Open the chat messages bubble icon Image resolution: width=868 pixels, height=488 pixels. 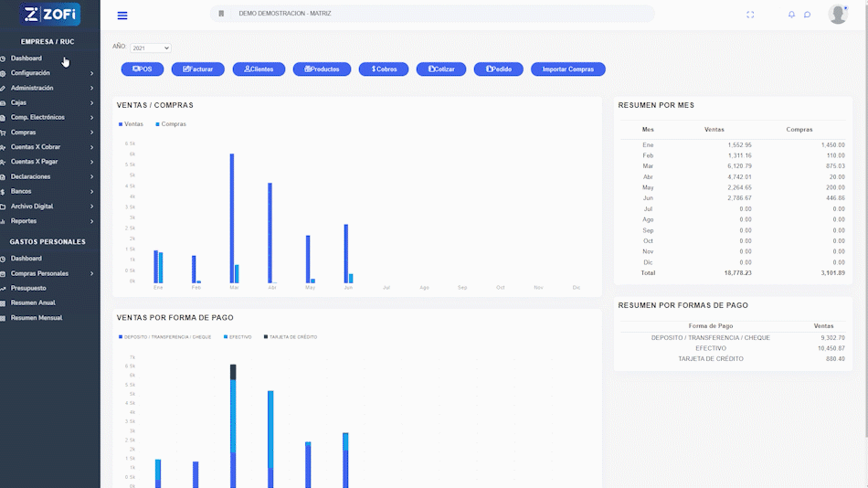pos(807,15)
